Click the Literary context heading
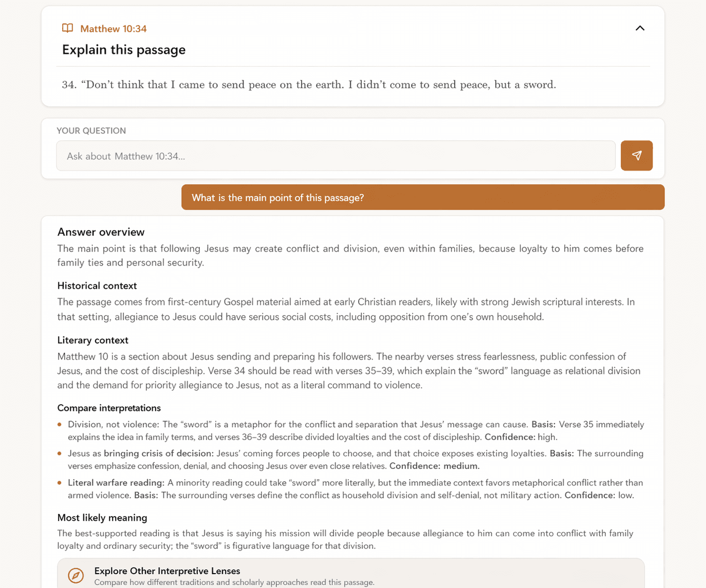The height and width of the screenshot is (588, 706). 93,340
